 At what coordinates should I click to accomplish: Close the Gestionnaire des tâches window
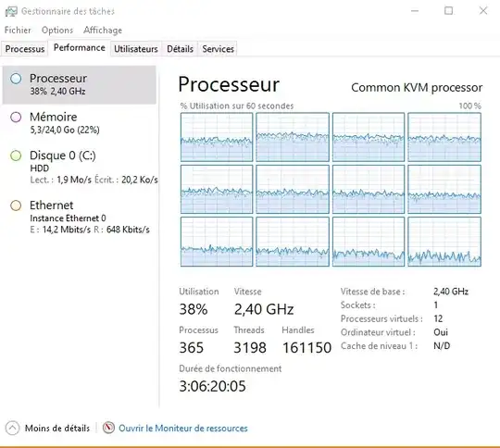pyautogui.click(x=483, y=11)
